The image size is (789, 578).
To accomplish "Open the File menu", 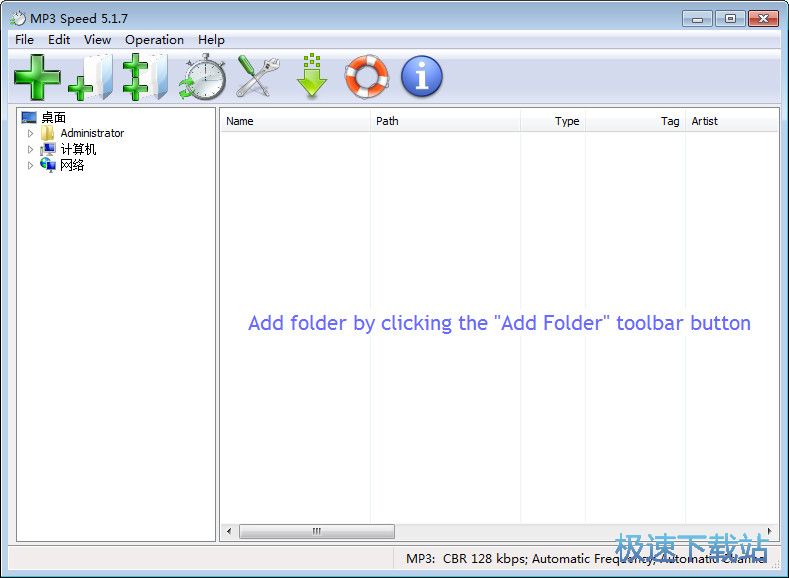I will (24, 40).
